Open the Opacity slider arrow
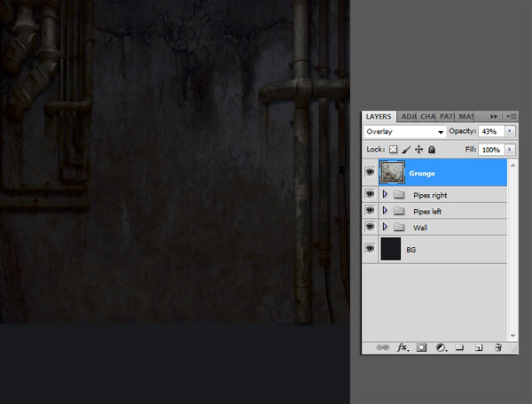The height and width of the screenshot is (404, 532). click(x=510, y=131)
